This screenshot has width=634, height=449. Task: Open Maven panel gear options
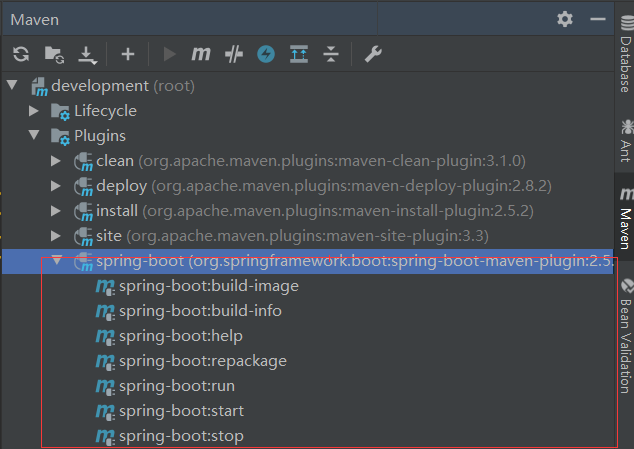point(565,19)
